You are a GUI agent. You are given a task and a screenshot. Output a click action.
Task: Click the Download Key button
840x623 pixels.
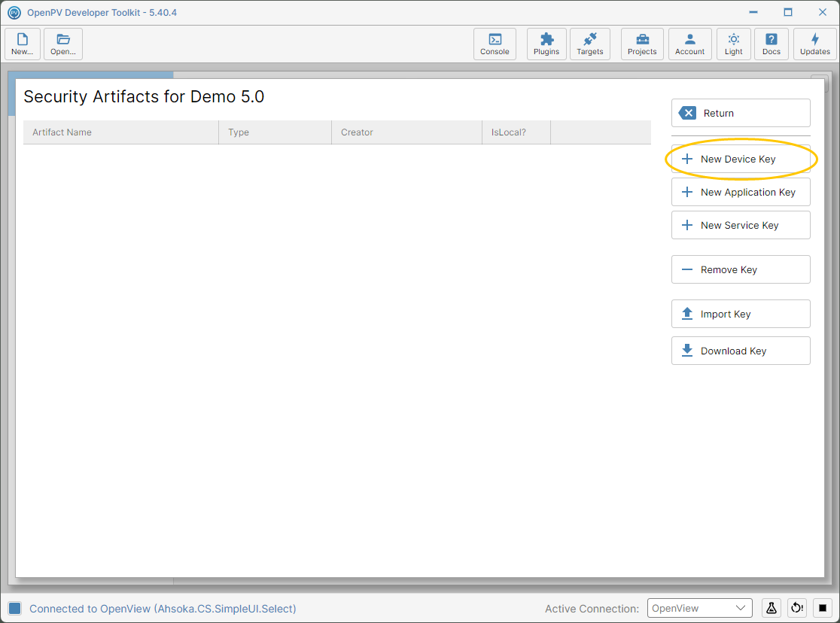point(741,351)
